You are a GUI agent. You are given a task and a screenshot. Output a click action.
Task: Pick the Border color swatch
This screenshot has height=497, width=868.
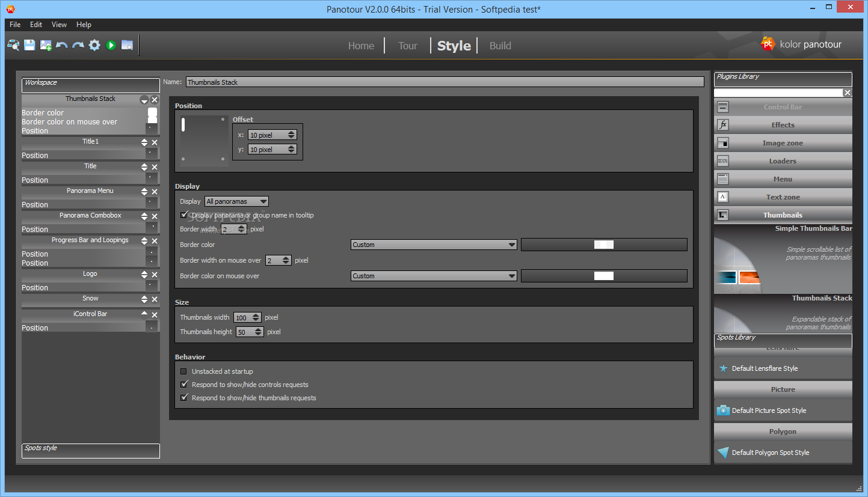(x=604, y=245)
